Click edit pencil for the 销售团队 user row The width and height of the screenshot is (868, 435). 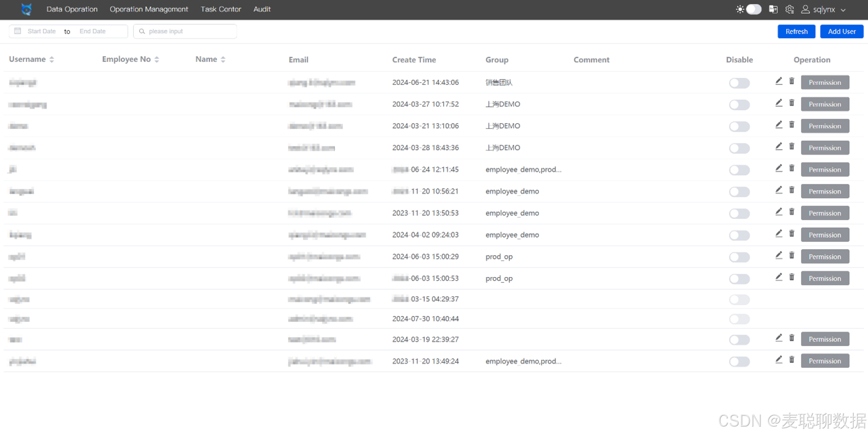tap(779, 81)
